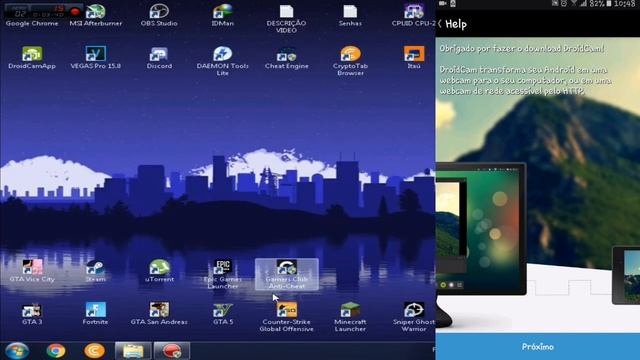This screenshot has height=360, width=640.
Task: Select Gamers Club Anti-Cheat icon
Action: click(287, 274)
